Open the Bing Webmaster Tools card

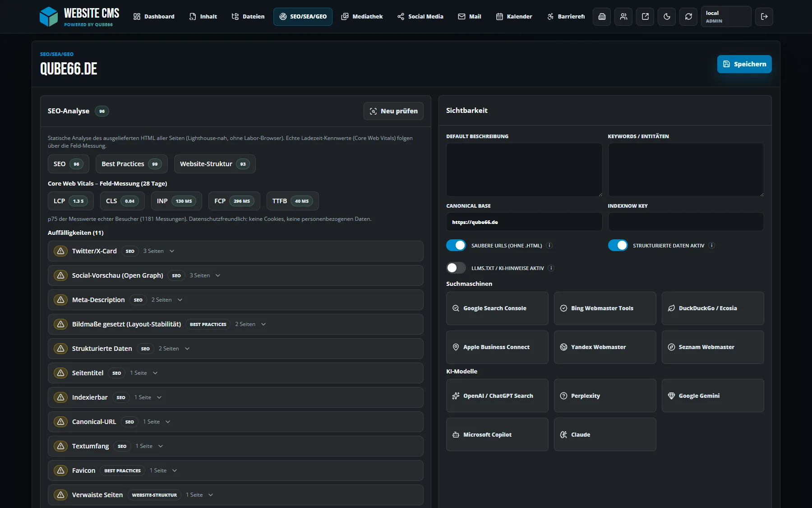coord(605,308)
